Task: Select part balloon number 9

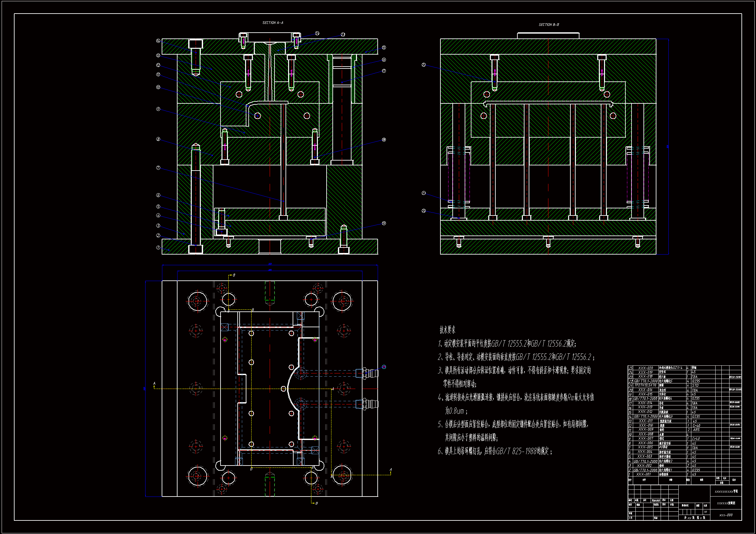Action: pos(158,109)
